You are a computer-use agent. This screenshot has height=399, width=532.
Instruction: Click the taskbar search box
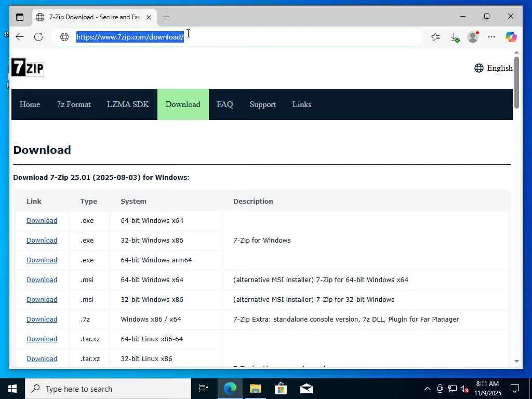(108, 389)
